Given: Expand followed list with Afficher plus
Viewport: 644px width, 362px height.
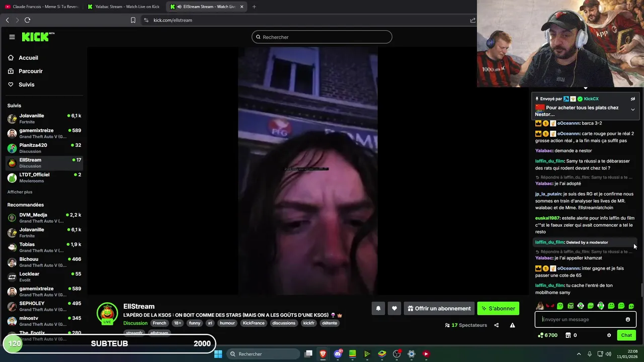Looking at the screenshot, I should 20,192.
